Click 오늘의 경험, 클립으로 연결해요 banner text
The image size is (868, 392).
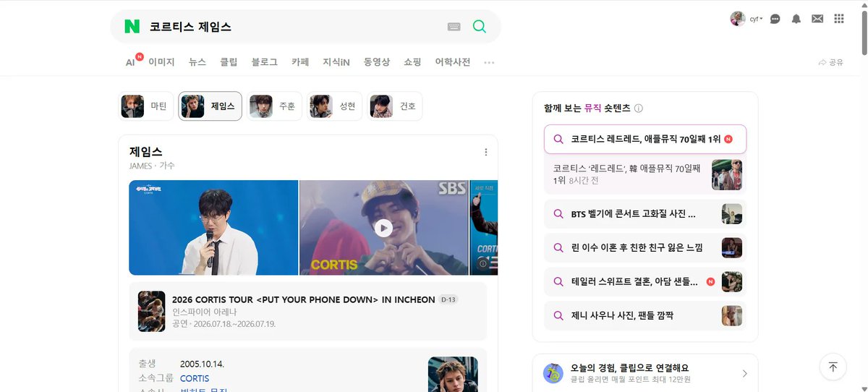[629, 368]
